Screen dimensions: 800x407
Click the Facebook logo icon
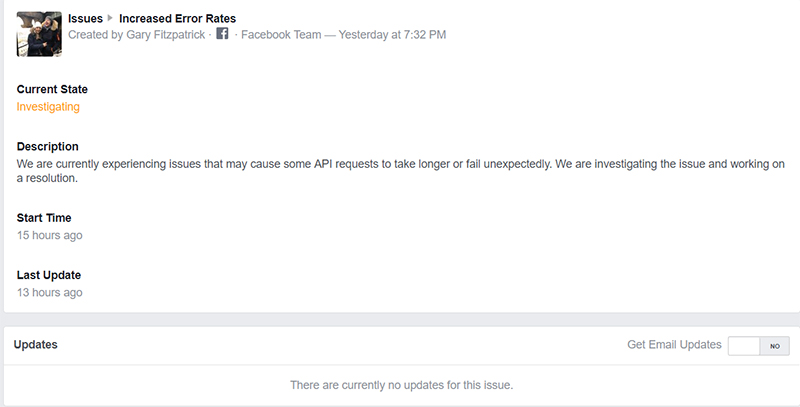[222, 34]
